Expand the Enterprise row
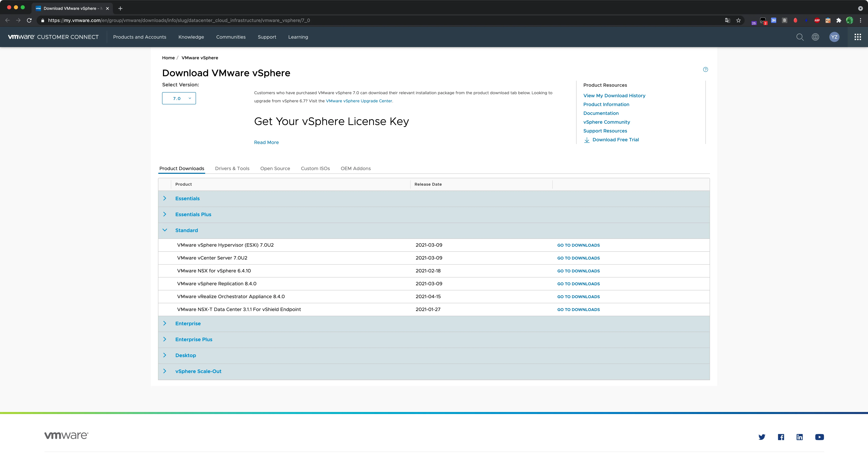Viewport: 868px width, 454px height. click(x=165, y=323)
